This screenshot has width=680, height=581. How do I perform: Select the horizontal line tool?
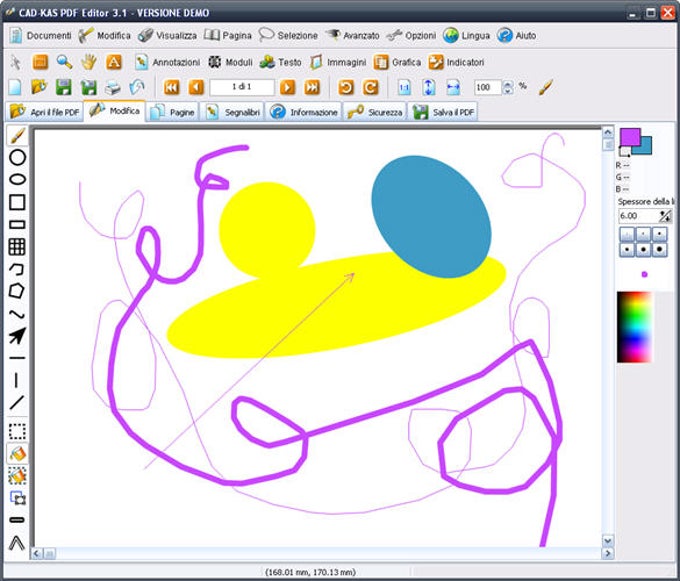[x=17, y=358]
